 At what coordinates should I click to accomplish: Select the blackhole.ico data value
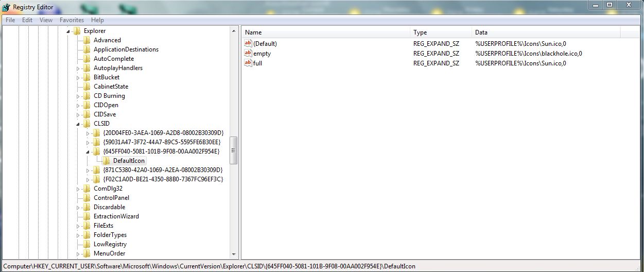click(x=529, y=54)
